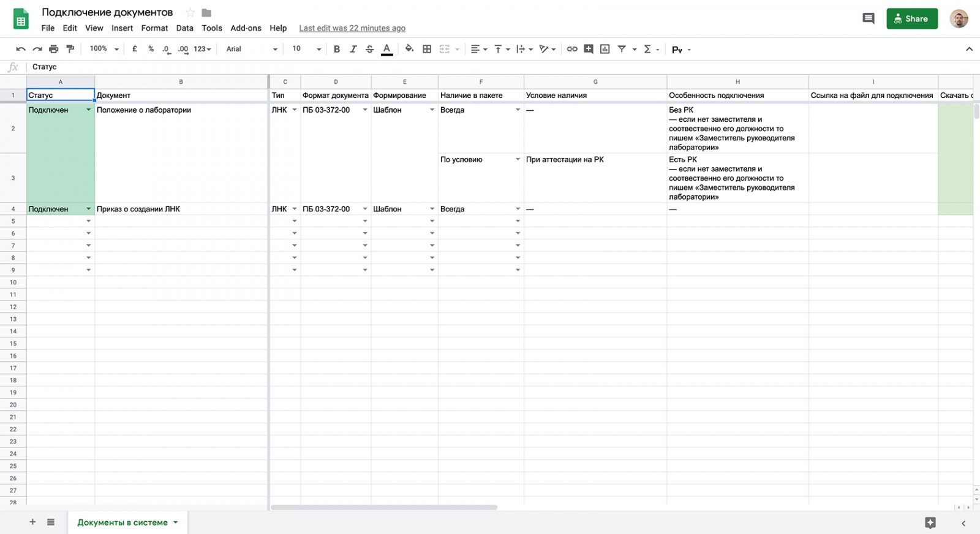
Task: Print the spreadsheet
Action: click(x=54, y=49)
